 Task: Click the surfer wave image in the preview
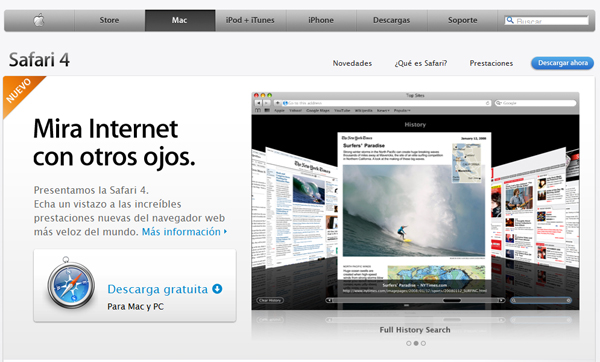pyautogui.click(x=414, y=210)
